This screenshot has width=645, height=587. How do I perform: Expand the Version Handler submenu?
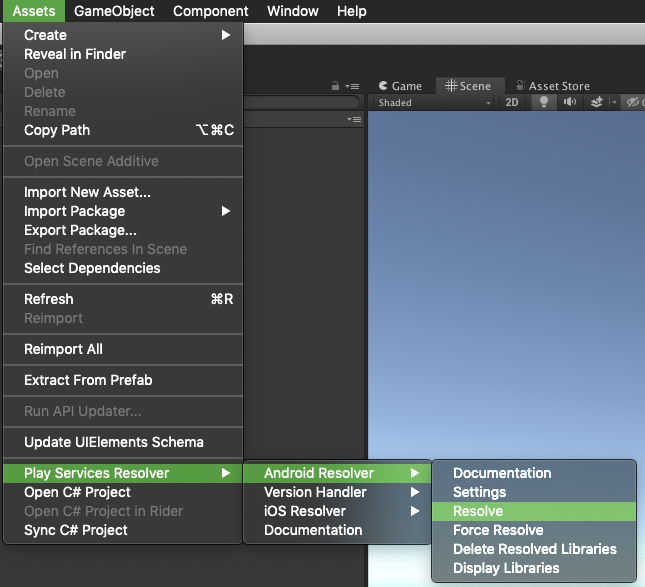(x=337, y=492)
